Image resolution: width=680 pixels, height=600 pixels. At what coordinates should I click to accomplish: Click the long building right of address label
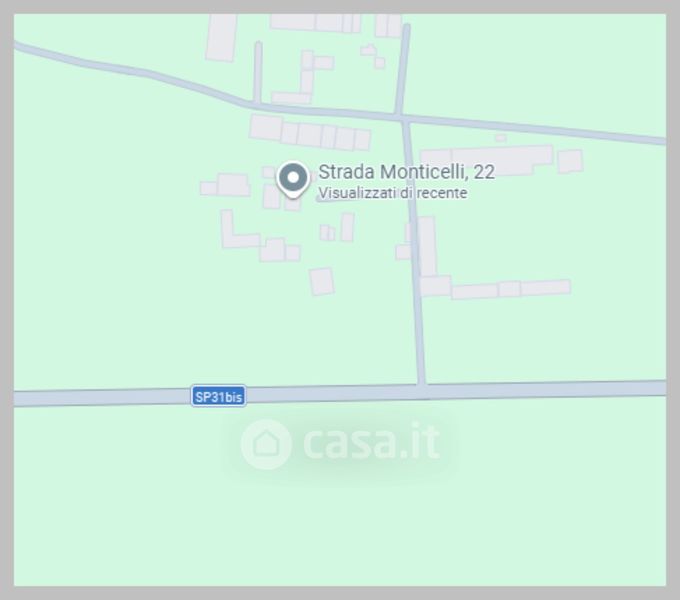pyautogui.click(x=487, y=161)
